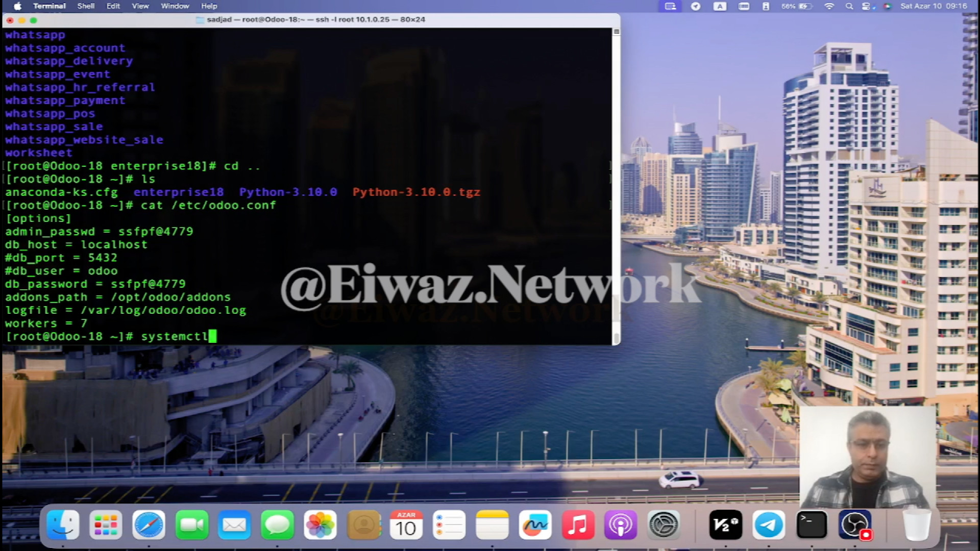Click the '[options]' config header
This screenshot has width=980, height=551.
click(x=38, y=218)
